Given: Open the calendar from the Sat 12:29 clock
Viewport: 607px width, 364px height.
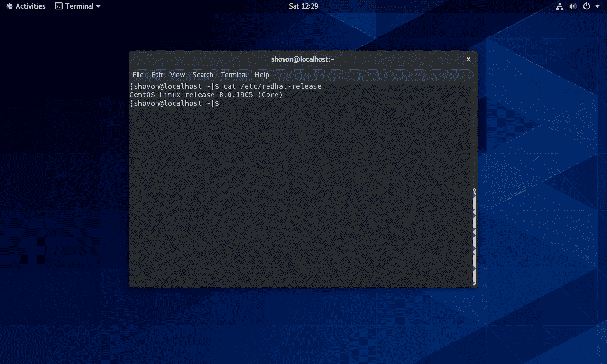Looking at the screenshot, I should tap(303, 6).
